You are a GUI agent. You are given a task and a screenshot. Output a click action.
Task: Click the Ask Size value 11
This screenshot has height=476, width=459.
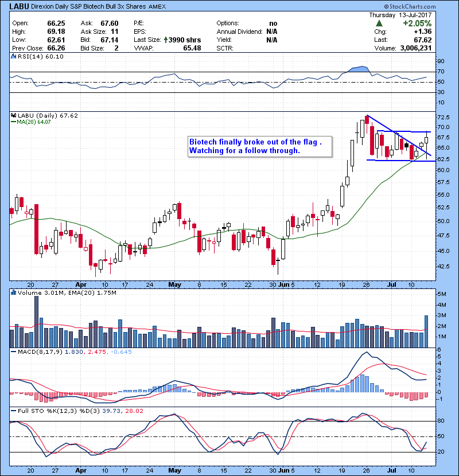(115, 32)
